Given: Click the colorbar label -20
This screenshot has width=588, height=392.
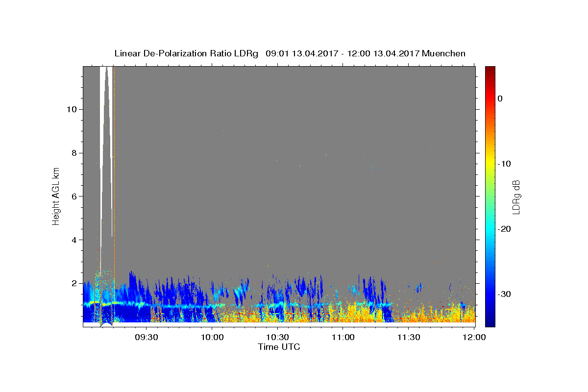Looking at the screenshot, I should click(504, 229).
